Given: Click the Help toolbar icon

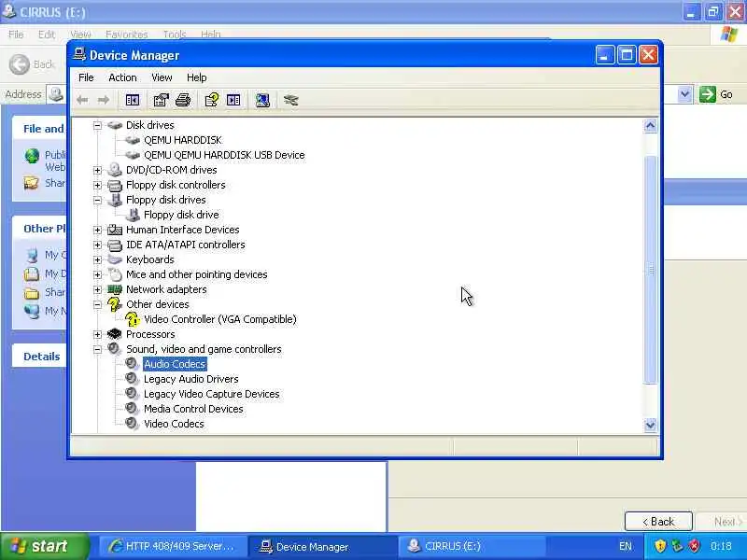Looking at the screenshot, I should coord(212,100).
